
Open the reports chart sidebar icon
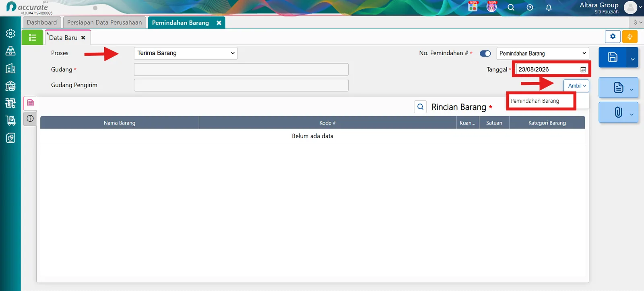(x=10, y=138)
